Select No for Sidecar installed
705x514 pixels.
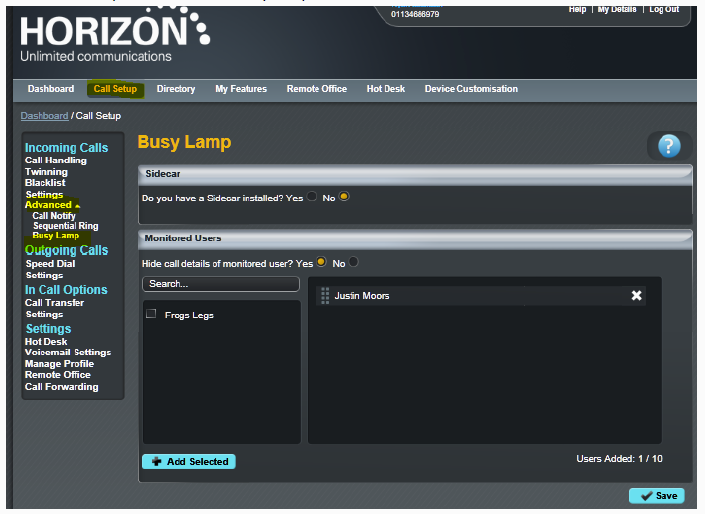click(344, 197)
